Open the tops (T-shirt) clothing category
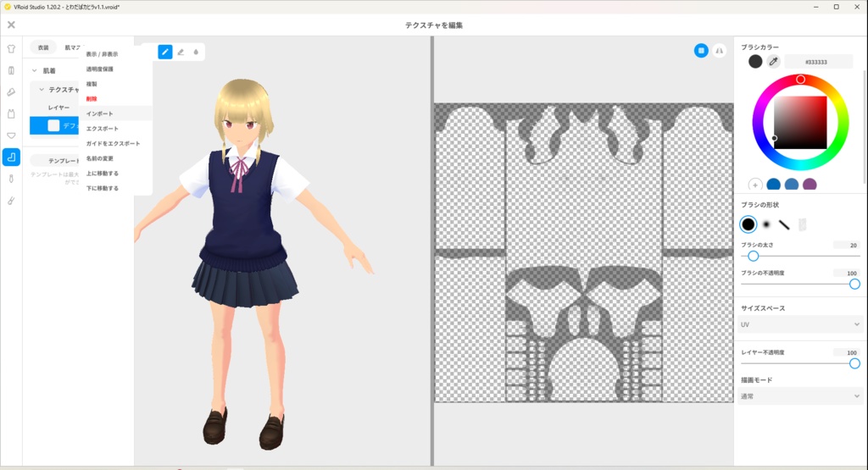868x470 pixels. pyautogui.click(x=11, y=48)
